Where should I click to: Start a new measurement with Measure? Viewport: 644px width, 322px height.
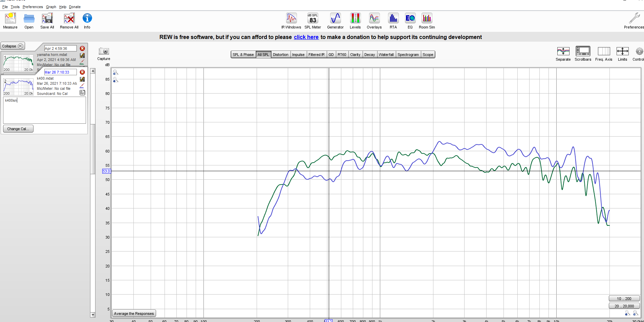point(10,21)
